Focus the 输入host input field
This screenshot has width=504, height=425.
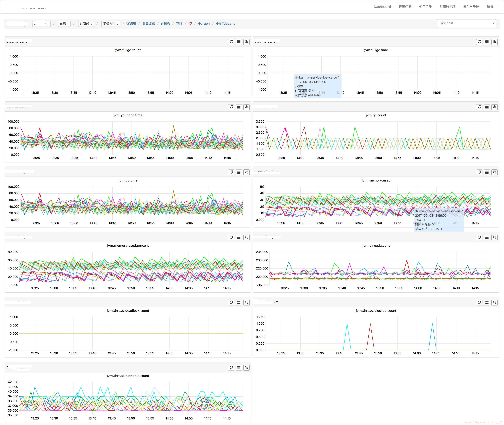pos(464,23)
